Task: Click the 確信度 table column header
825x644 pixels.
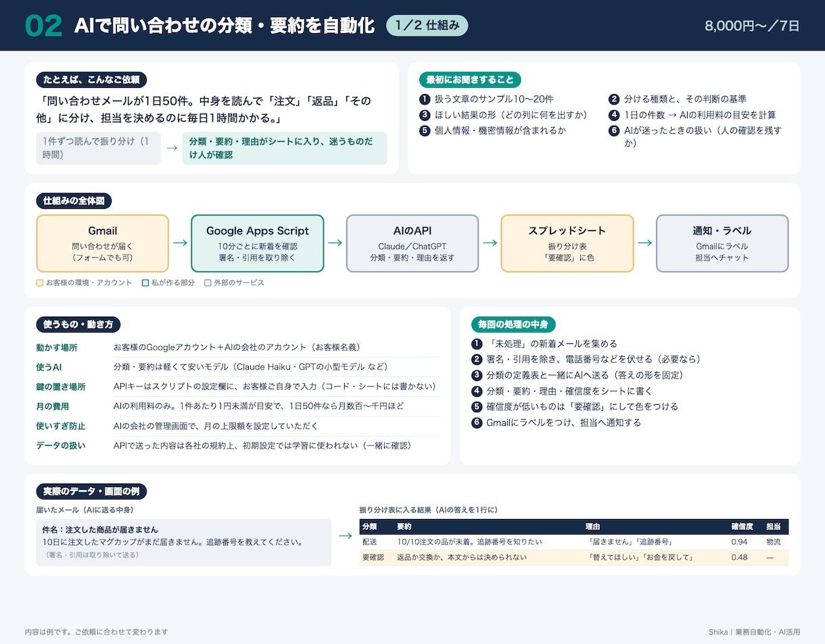Action: [x=742, y=526]
